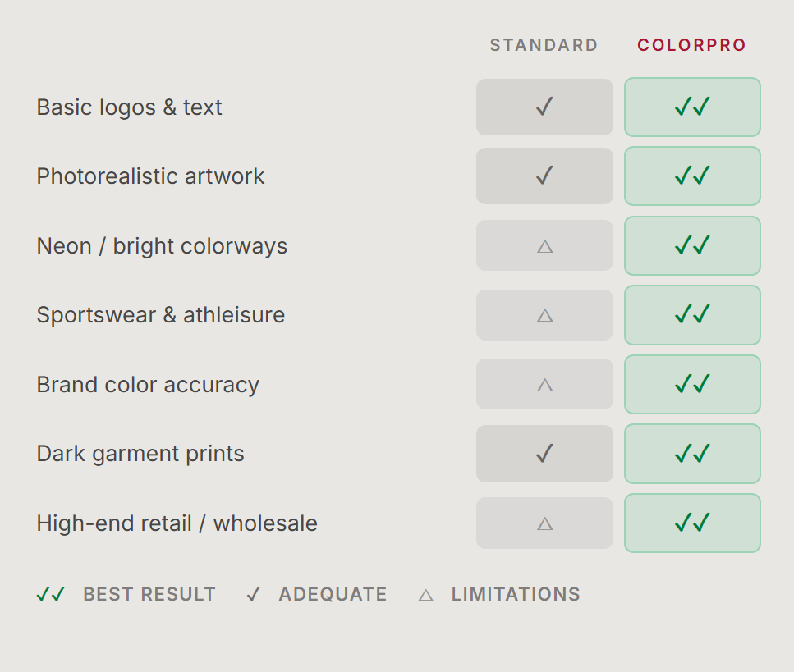Click Standard checkmark for Photorealistic artwork
Screen dimensions: 794x672
544,176
